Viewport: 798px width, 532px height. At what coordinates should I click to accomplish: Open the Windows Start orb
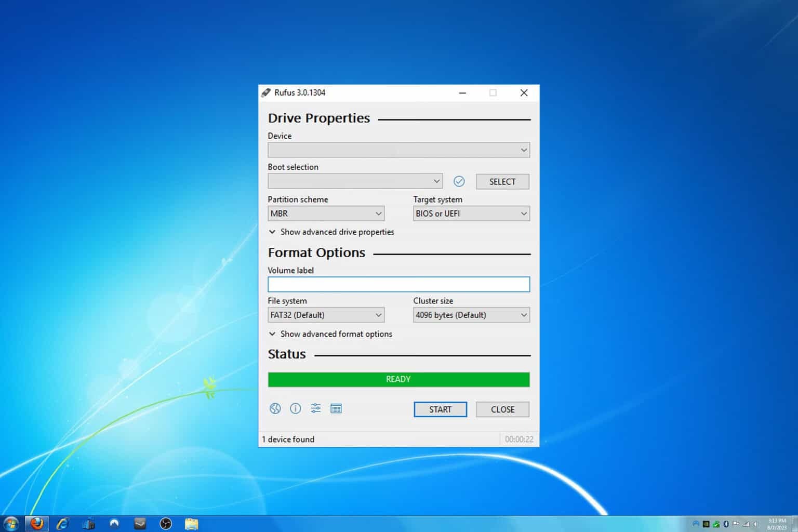[x=10, y=523]
